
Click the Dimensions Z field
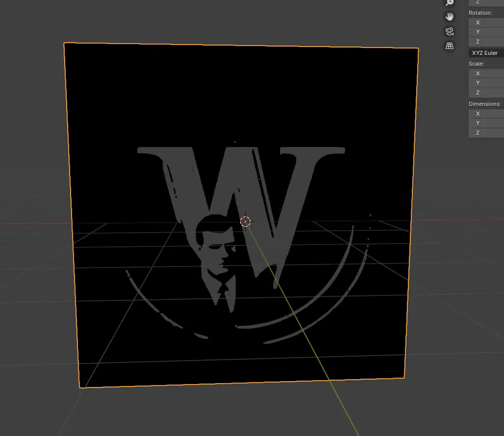click(x=486, y=133)
